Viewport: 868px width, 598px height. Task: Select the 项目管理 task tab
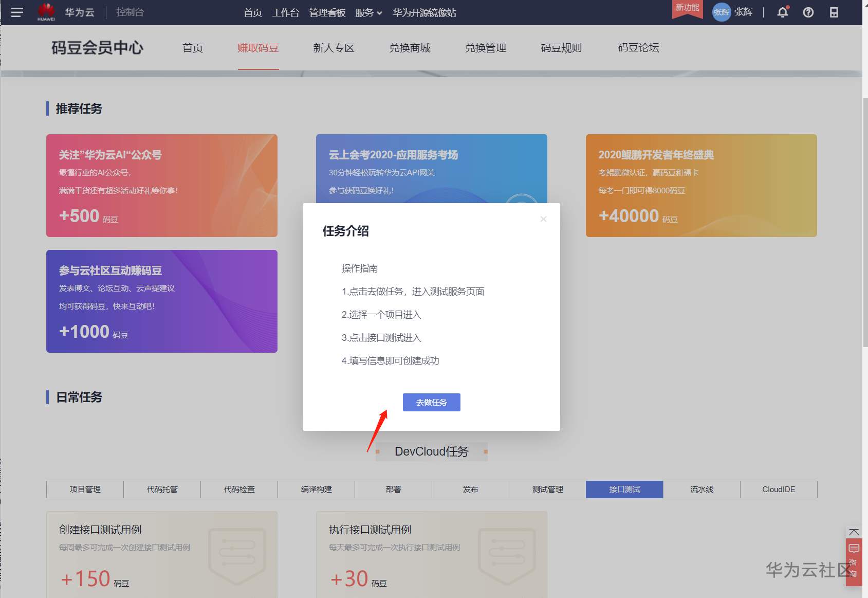(x=85, y=490)
